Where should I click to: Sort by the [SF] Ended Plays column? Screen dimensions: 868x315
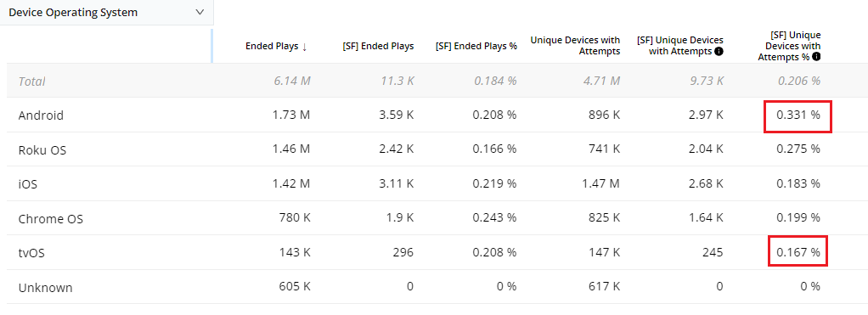(378, 47)
